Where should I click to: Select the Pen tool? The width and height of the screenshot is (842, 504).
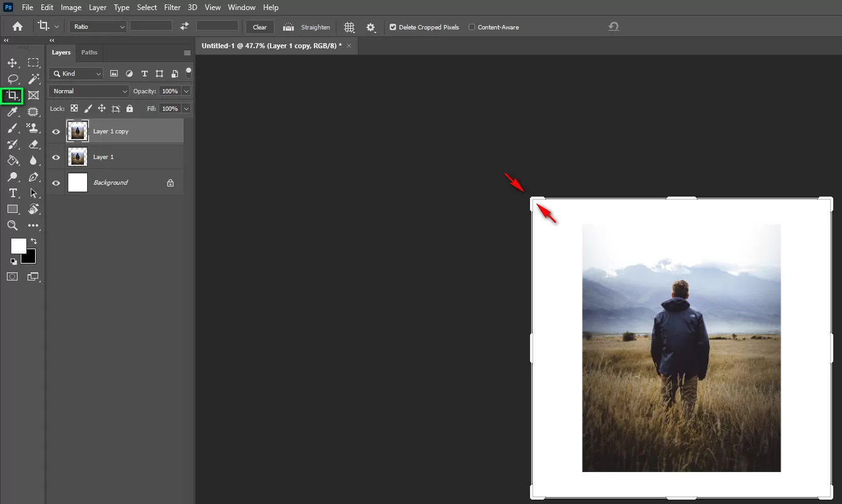[33, 177]
